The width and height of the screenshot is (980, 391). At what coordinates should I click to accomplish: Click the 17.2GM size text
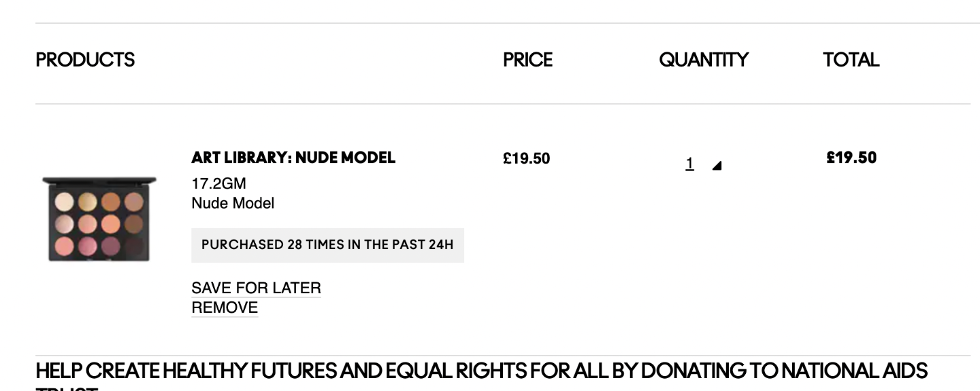[218, 184]
